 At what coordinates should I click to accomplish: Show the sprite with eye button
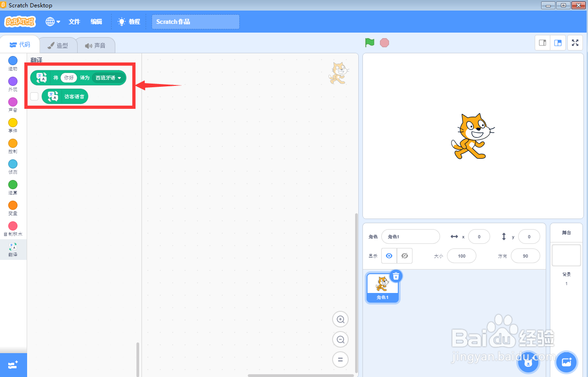[389, 256]
